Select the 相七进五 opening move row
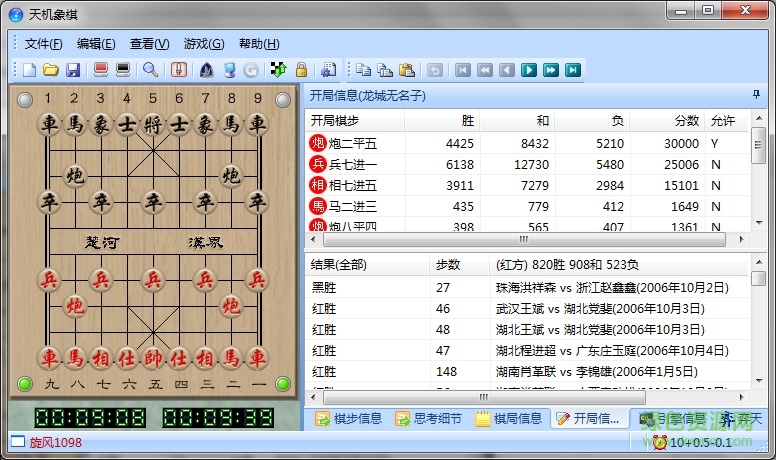The image size is (776, 460). click(x=527, y=186)
